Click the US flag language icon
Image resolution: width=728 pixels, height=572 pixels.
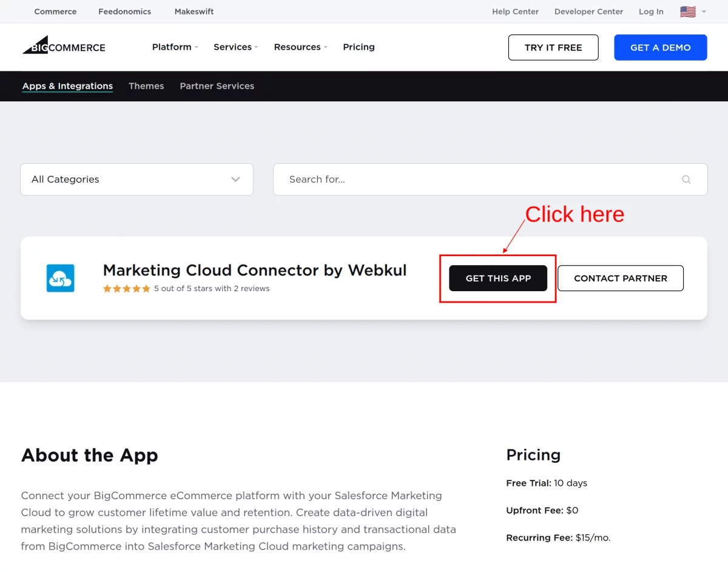687,12
